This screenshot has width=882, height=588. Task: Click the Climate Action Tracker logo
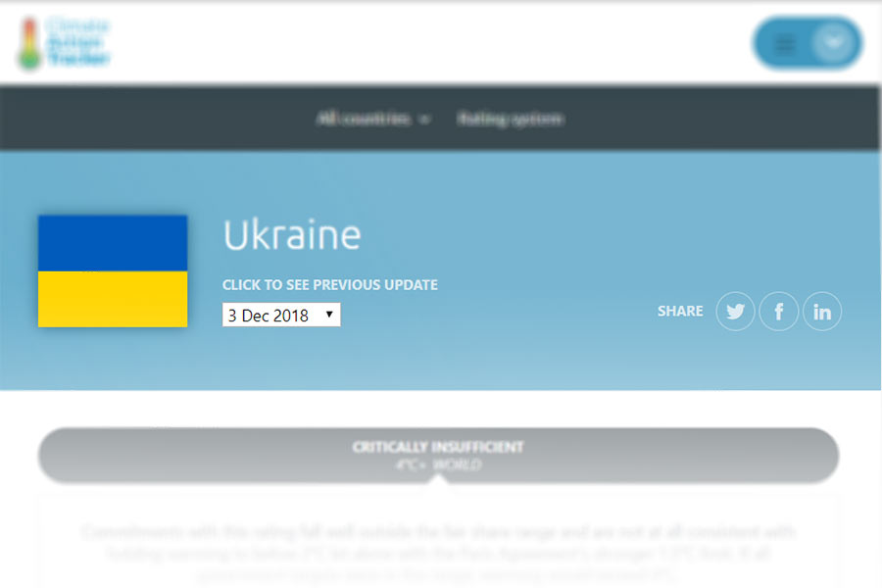coord(65,43)
